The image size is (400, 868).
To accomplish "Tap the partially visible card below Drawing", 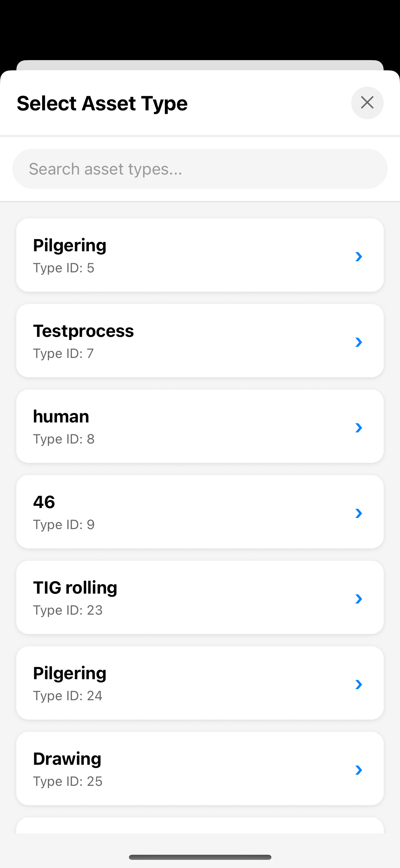I will click(200, 826).
